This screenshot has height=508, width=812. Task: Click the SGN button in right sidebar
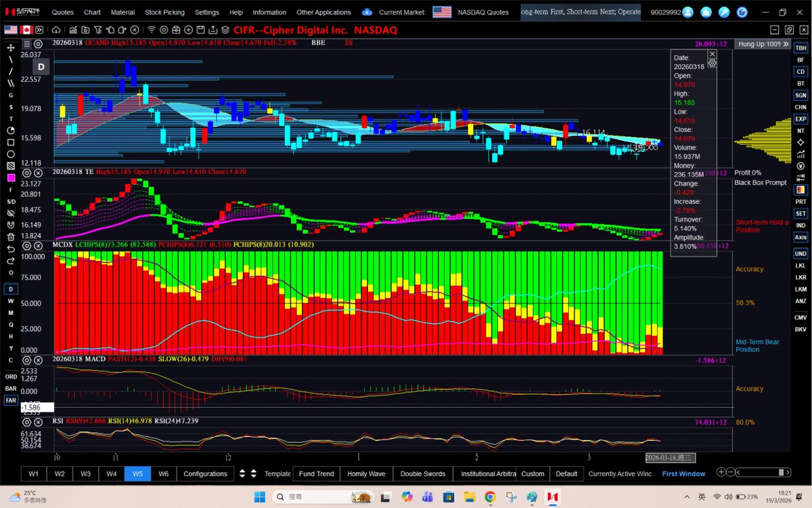[x=800, y=96]
